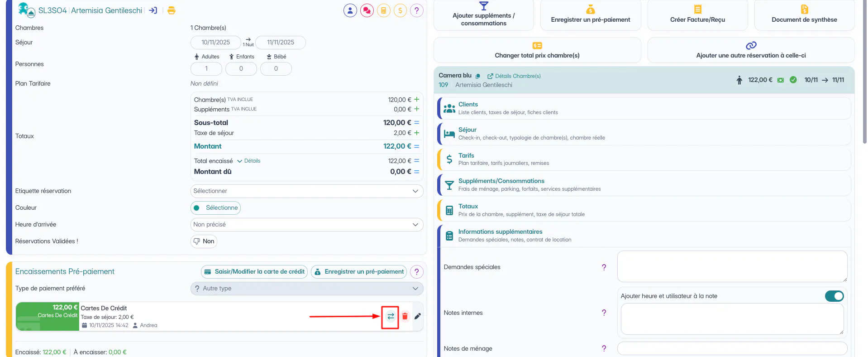
Task: Open the Etiquette réservation dropdown
Action: tap(307, 191)
